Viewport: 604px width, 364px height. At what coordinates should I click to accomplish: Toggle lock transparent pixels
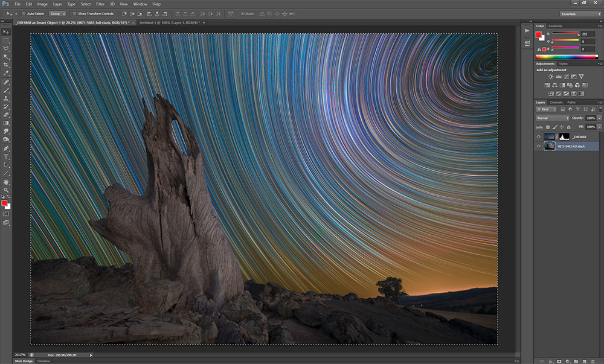[x=548, y=127]
